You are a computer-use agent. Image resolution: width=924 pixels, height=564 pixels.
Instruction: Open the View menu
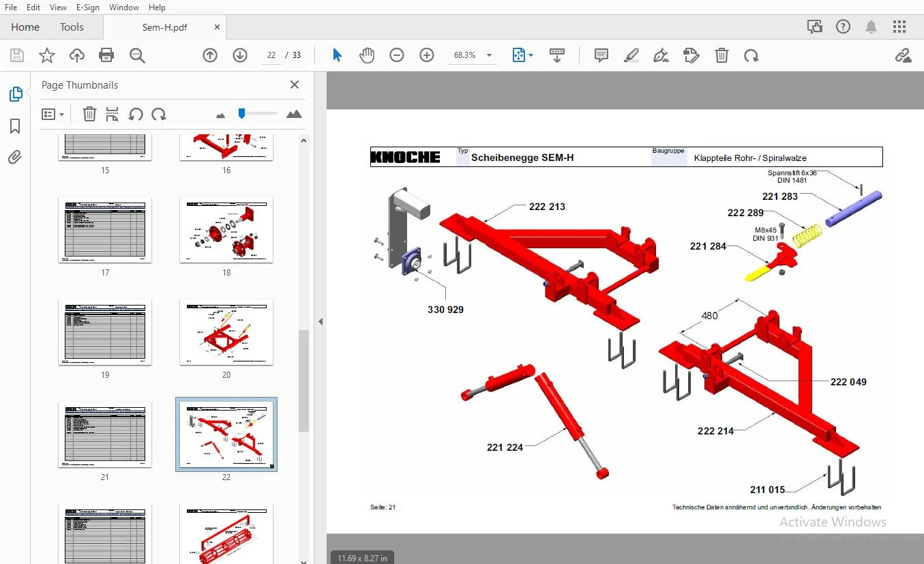[x=58, y=8]
